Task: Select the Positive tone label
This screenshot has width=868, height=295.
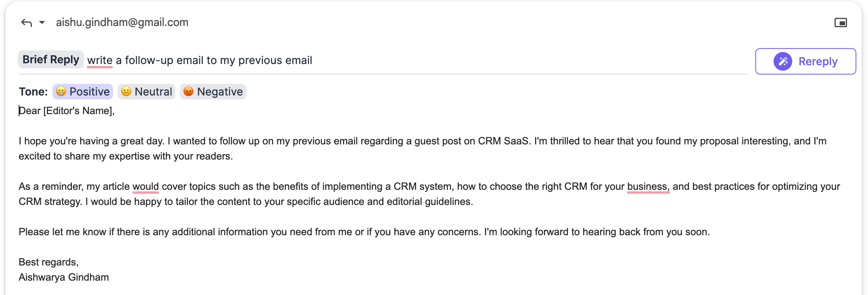Action: (x=89, y=92)
